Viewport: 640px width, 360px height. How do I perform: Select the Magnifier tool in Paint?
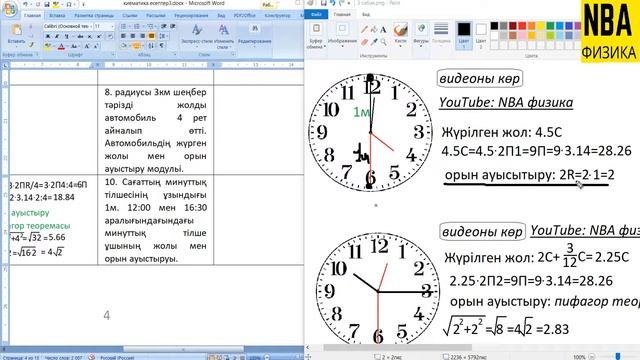[x=384, y=42]
